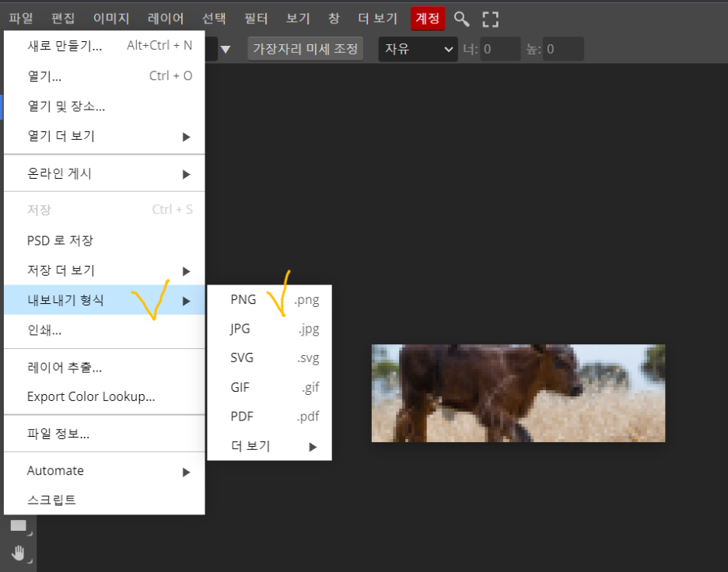Image resolution: width=728 pixels, height=572 pixels.
Task: Click 가장자리 미세 조정 button
Action: 305,49
